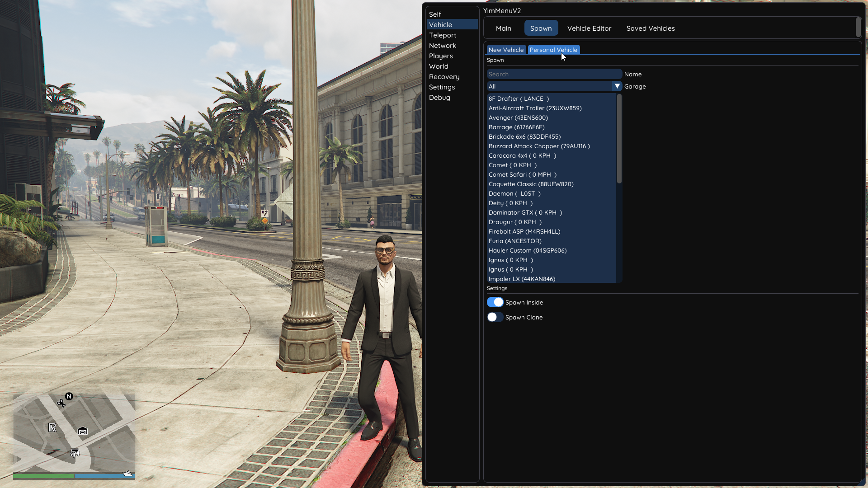Screen dimensions: 868x488
Task: Select the New Vehicle sub-tab
Action: coord(506,50)
